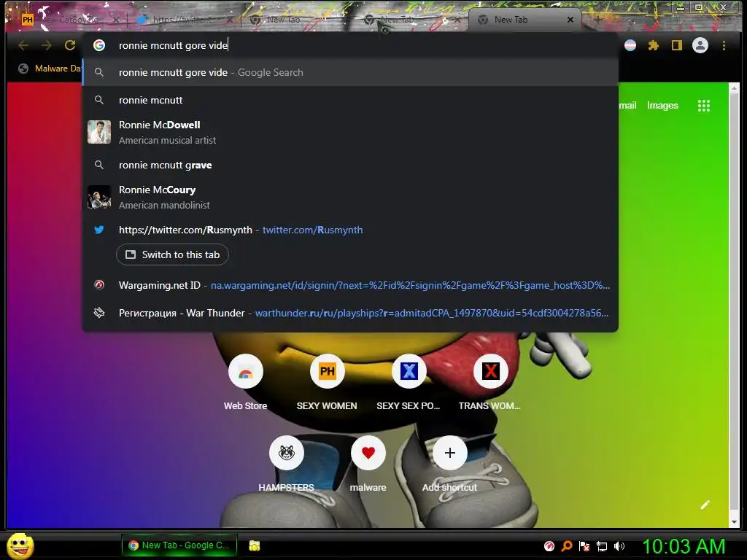This screenshot has height=560, width=747.
Task: Open the Google apps grid icon
Action: [704, 105]
